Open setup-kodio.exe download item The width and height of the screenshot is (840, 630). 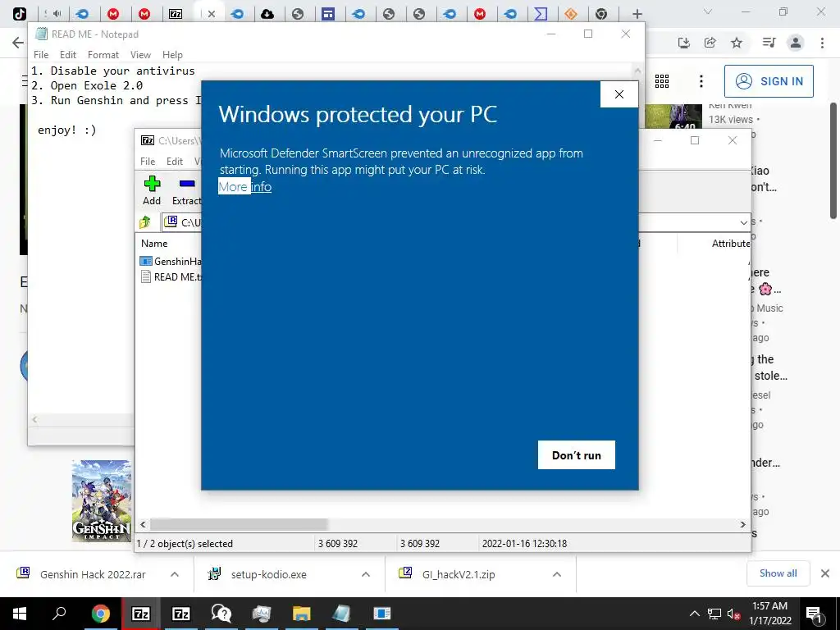point(258,574)
